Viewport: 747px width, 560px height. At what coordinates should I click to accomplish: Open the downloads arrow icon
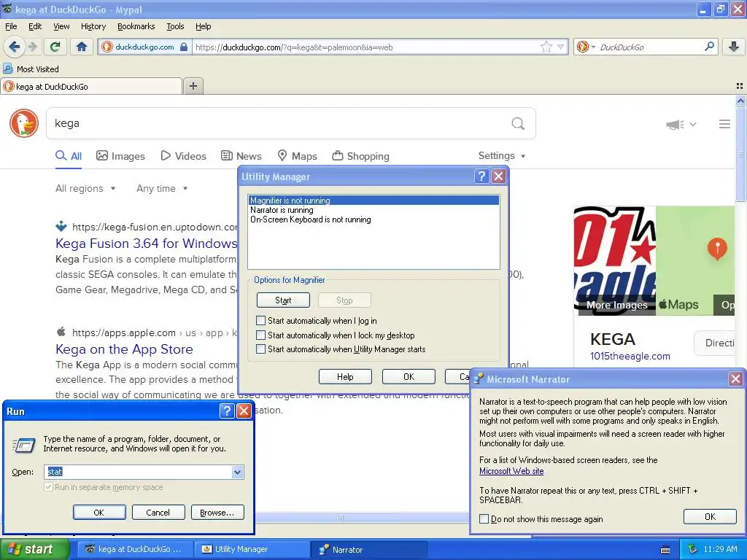tap(734, 47)
